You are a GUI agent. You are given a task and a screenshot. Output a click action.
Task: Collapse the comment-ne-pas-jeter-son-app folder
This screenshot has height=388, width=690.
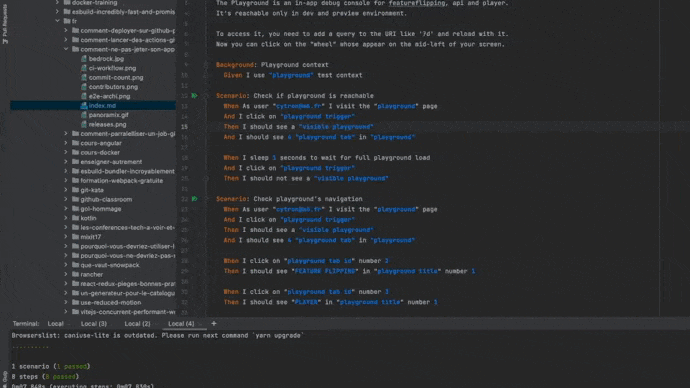click(66, 49)
